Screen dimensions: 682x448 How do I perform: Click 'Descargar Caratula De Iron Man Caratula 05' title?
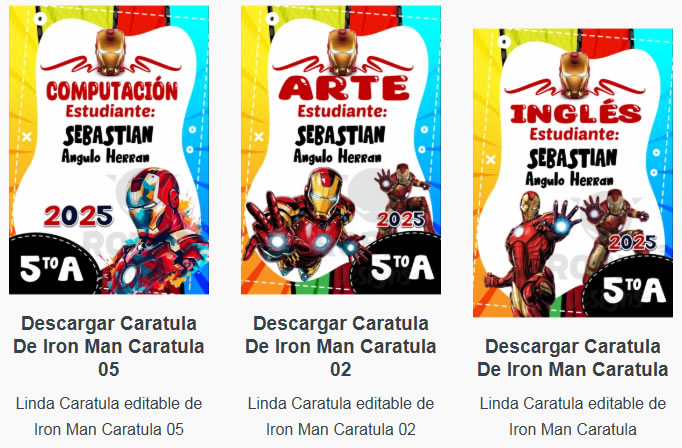(x=109, y=346)
